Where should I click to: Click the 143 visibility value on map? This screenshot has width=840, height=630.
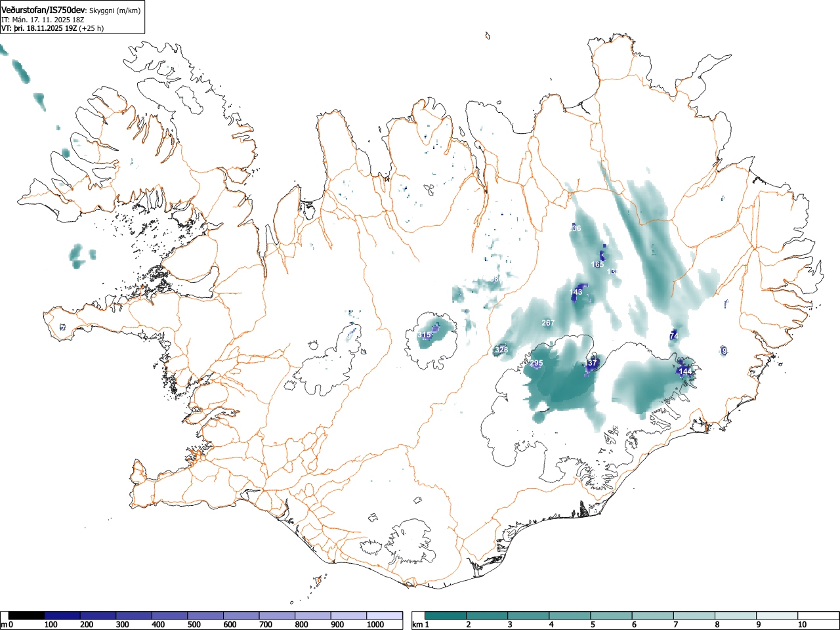576,292
